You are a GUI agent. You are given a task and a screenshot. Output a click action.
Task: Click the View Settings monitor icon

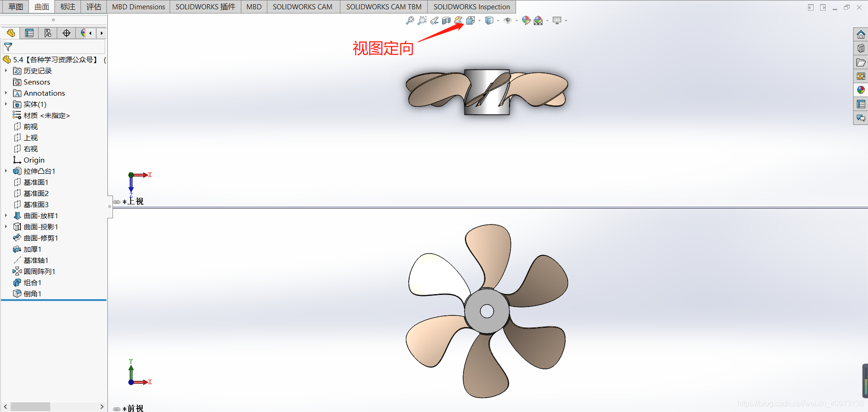click(557, 20)
